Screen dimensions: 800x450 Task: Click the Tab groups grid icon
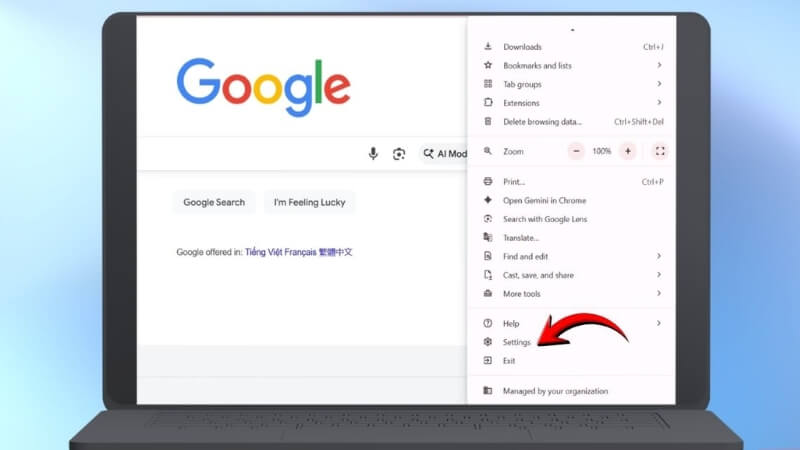pos(488,84)
